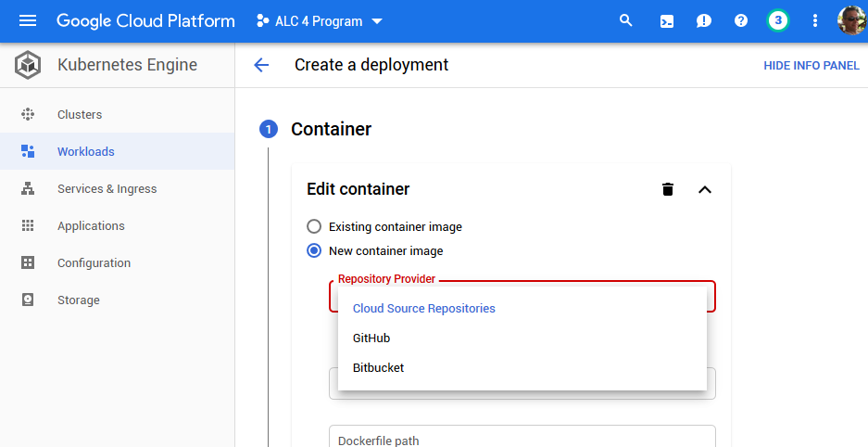Open the help question mark icon
This screenshot has width=868, height=447.
(741, 21)
